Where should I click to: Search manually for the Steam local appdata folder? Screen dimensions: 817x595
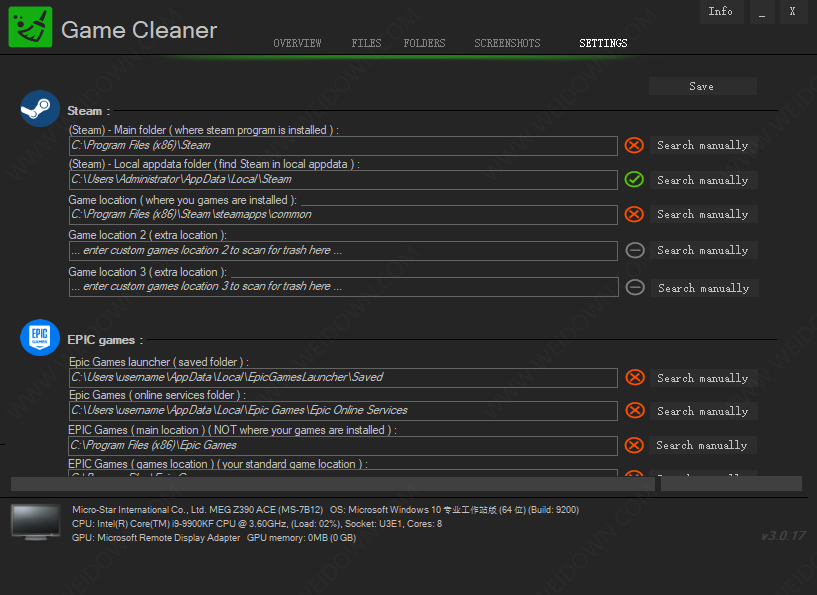[703, 180]
